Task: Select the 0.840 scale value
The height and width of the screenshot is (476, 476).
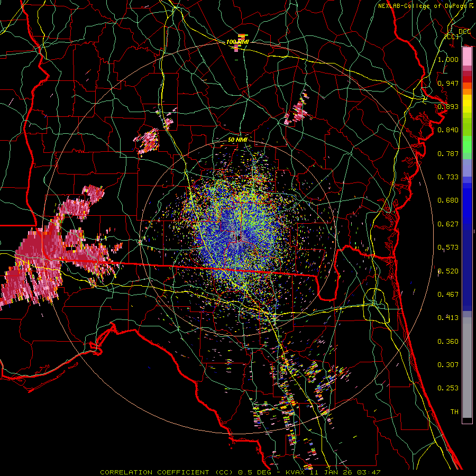Action: (x=448, y=130)
